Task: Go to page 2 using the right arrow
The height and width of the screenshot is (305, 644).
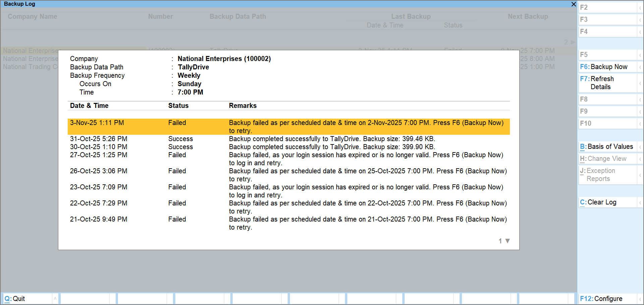Action: (x=573, y=42)
